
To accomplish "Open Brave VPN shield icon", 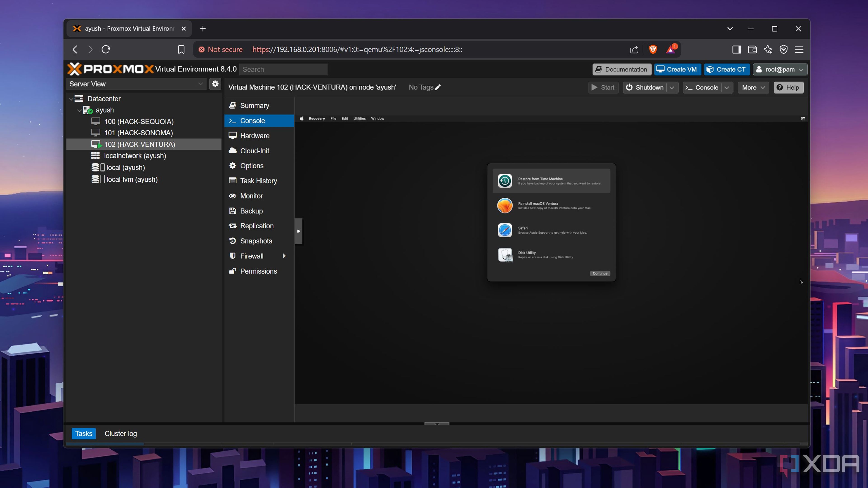I will point(783,49).
